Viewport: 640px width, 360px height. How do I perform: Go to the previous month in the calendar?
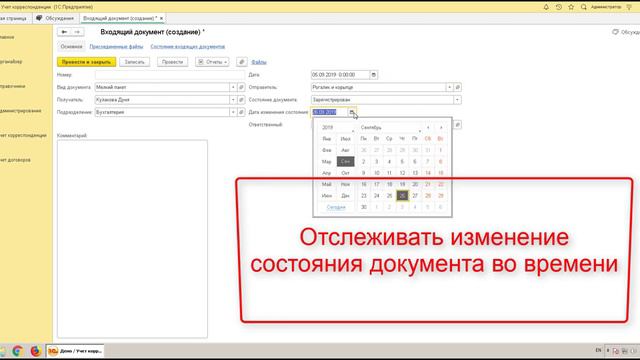428,128
